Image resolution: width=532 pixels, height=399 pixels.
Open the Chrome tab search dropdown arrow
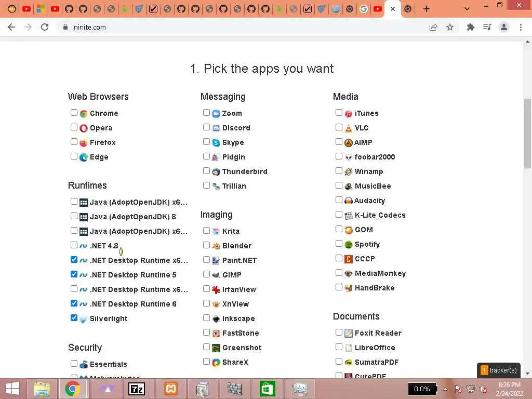[467, 9]
